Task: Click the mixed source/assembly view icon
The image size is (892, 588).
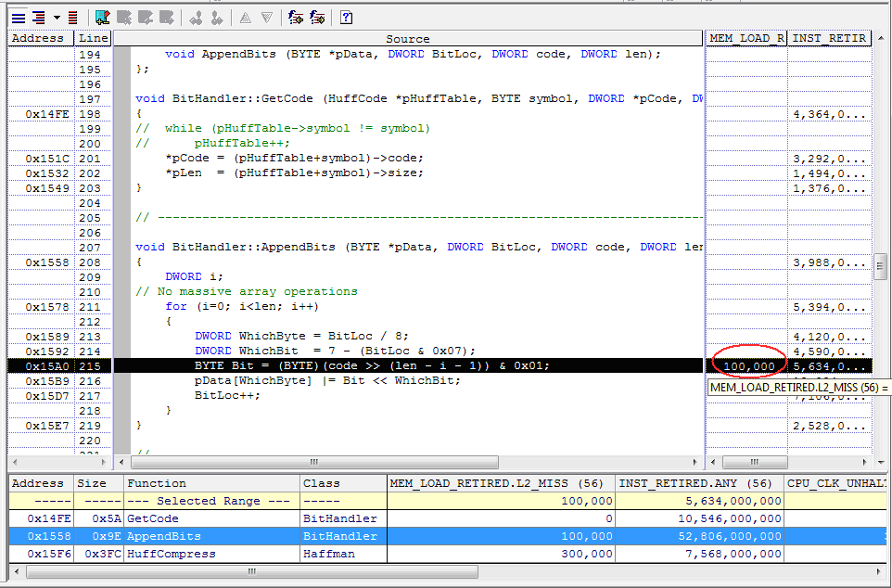Action: (x=38, y=17)
